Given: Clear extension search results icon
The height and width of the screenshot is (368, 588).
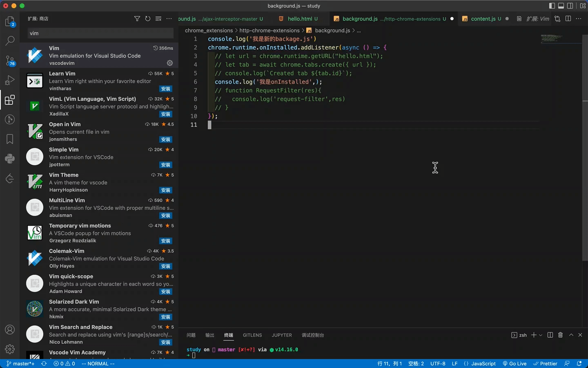Looking at the screenshot, I should coord(158,19).
